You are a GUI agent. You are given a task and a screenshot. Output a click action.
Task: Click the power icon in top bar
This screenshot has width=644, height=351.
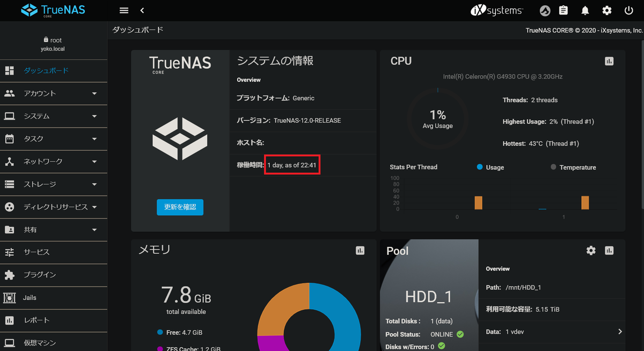pyautogui.click(x=629, y=10)
